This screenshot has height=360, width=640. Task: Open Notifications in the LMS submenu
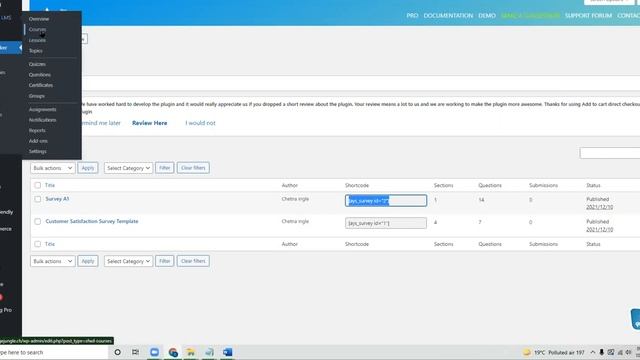click(x=42, y=120)
